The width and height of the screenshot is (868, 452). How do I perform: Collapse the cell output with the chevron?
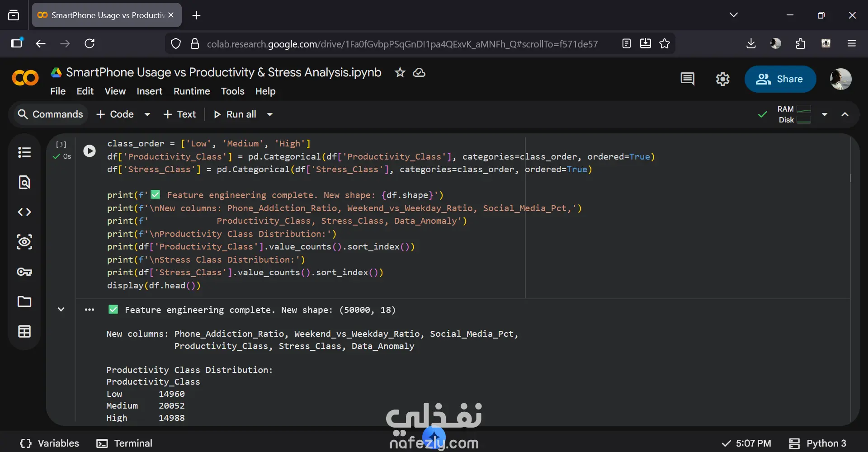coord(61,310)
